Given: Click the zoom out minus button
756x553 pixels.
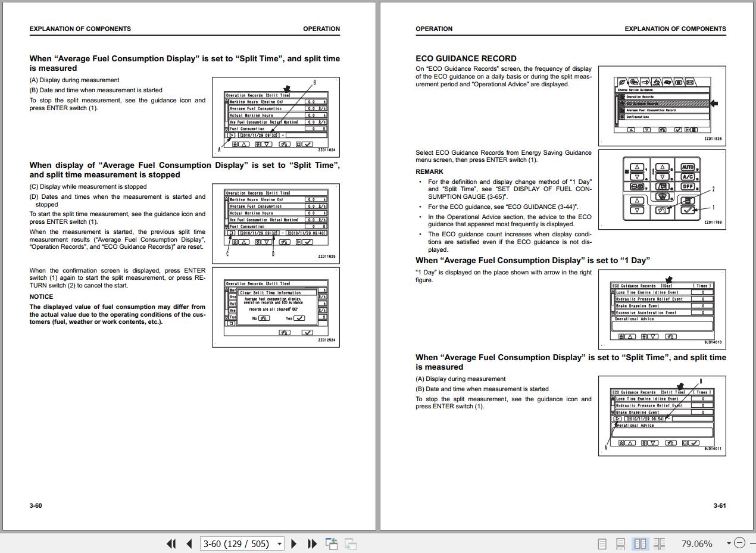Looking at the screenshot, I should click(x=739, y=543).
